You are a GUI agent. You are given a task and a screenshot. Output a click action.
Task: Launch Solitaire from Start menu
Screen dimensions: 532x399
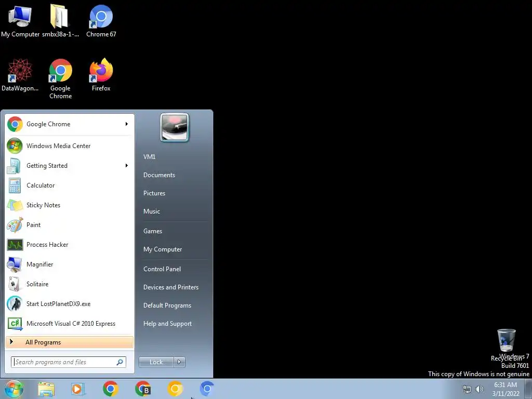[x=70, y=284]
